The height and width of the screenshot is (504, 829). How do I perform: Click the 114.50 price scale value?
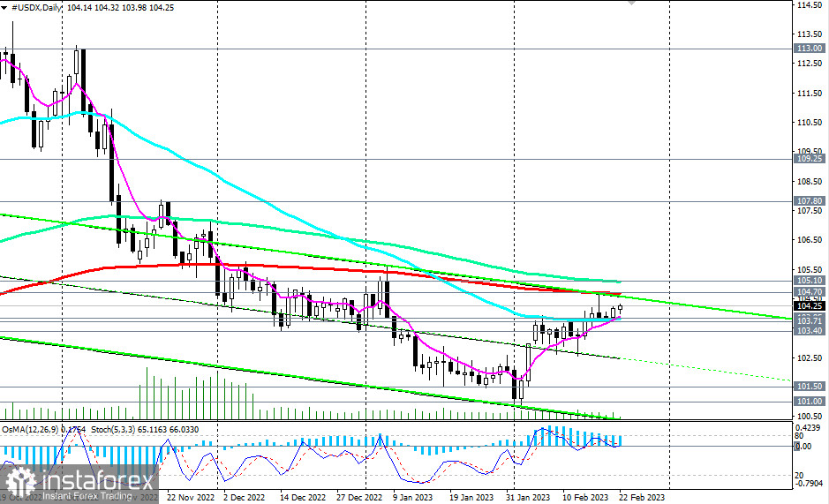coord(810,4)
